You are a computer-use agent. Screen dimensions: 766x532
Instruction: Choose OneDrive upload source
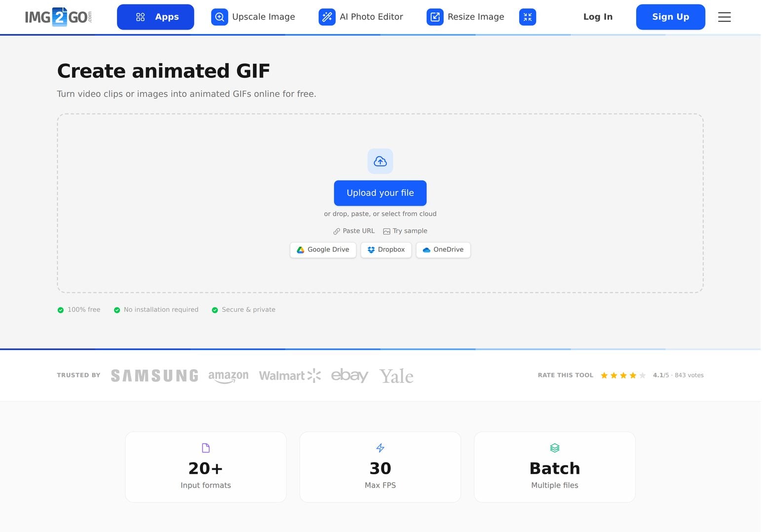tap(443, 250)
